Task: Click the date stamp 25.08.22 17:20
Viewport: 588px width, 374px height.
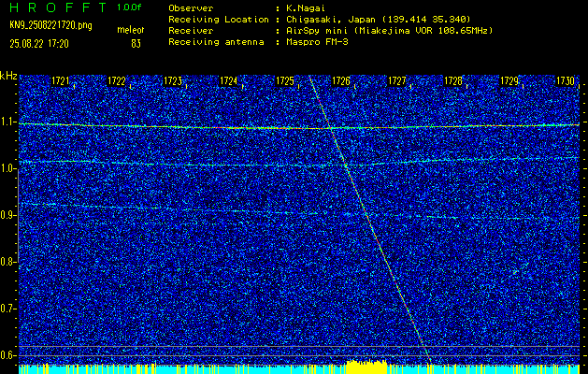Action: [39, 44]
